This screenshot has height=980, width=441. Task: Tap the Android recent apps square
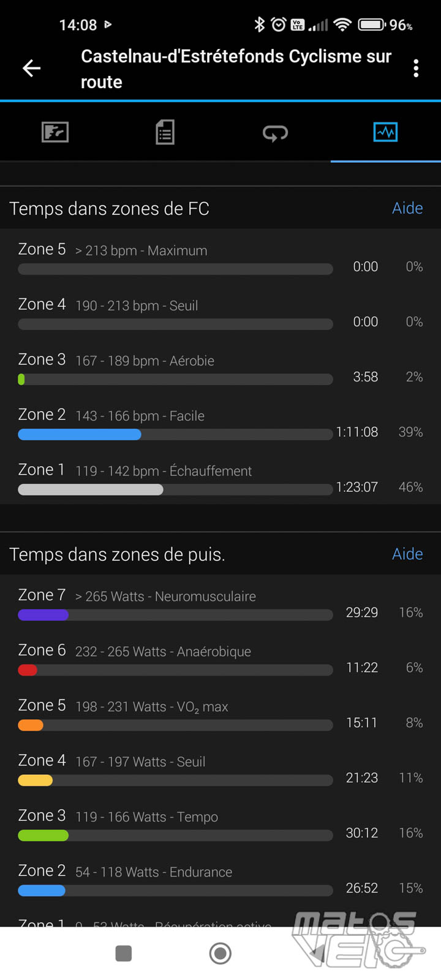[124, 953]
